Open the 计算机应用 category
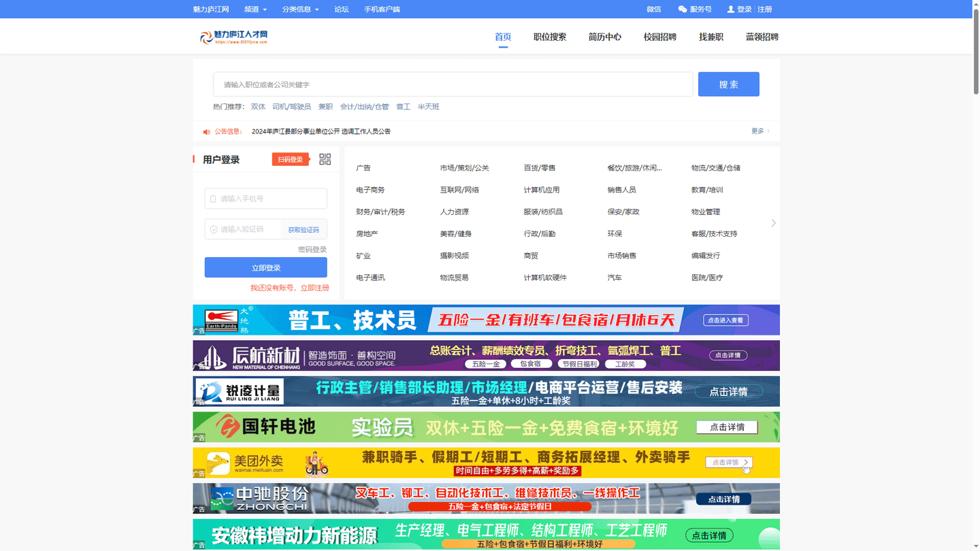The image size is (980, 551). tap(542, 190)
